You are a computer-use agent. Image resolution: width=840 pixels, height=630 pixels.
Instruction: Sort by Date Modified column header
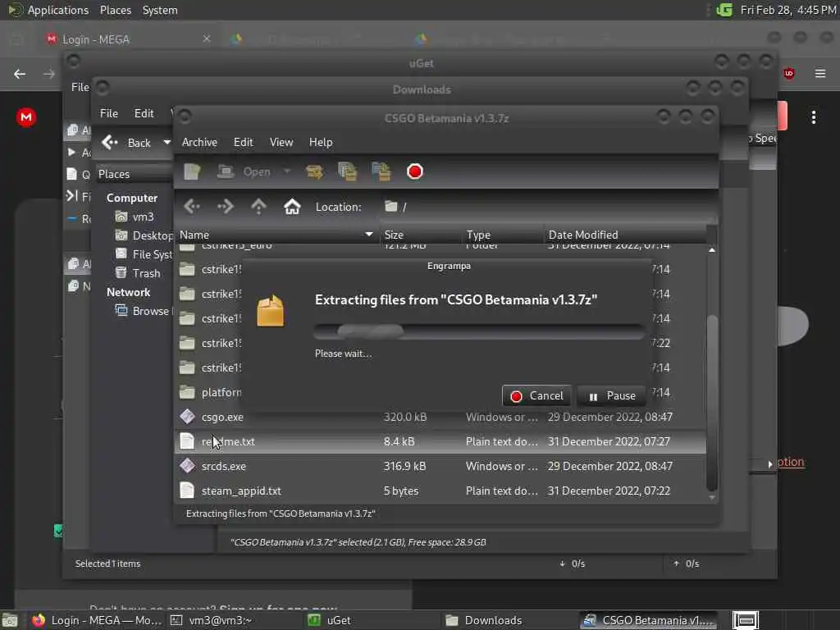(x=625, y=235)
